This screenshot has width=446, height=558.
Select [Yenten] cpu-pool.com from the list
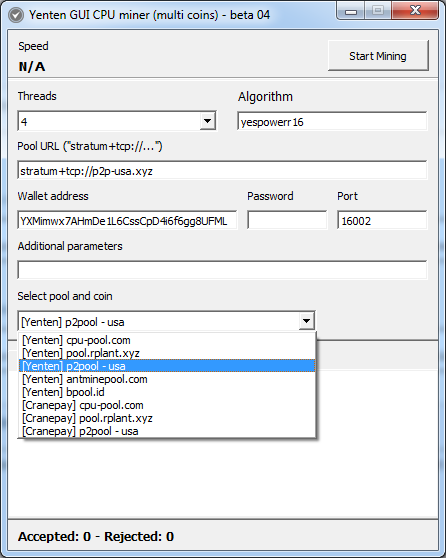[167, 340]
